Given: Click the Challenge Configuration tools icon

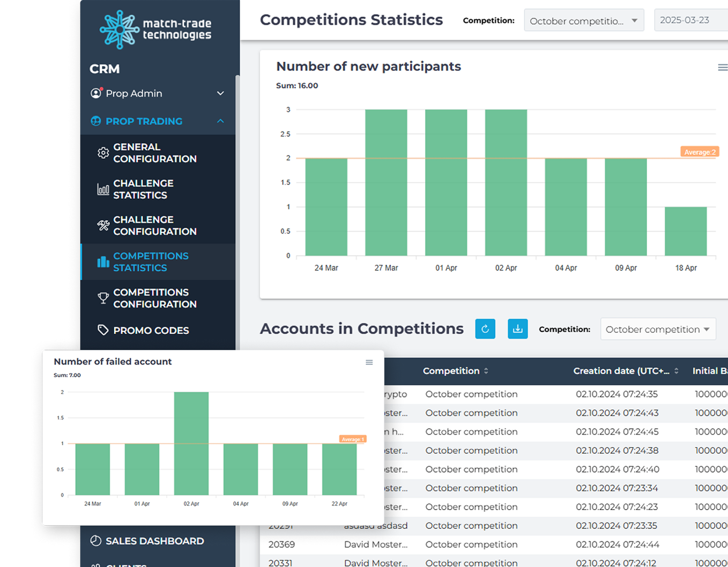Looking at the screenshot, I should pos(103,225).
